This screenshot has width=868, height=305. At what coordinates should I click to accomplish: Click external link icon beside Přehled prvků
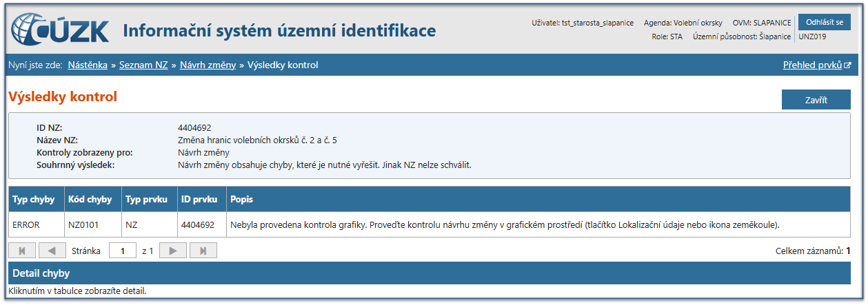click(847, 65)
